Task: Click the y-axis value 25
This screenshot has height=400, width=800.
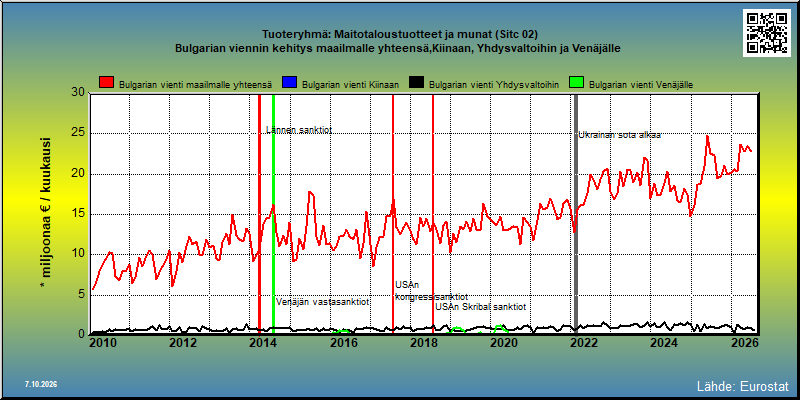Action: [x=78, y=133]
